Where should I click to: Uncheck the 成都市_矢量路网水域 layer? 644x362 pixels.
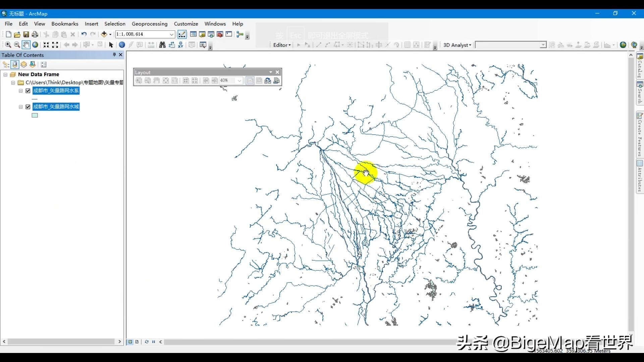28,107
